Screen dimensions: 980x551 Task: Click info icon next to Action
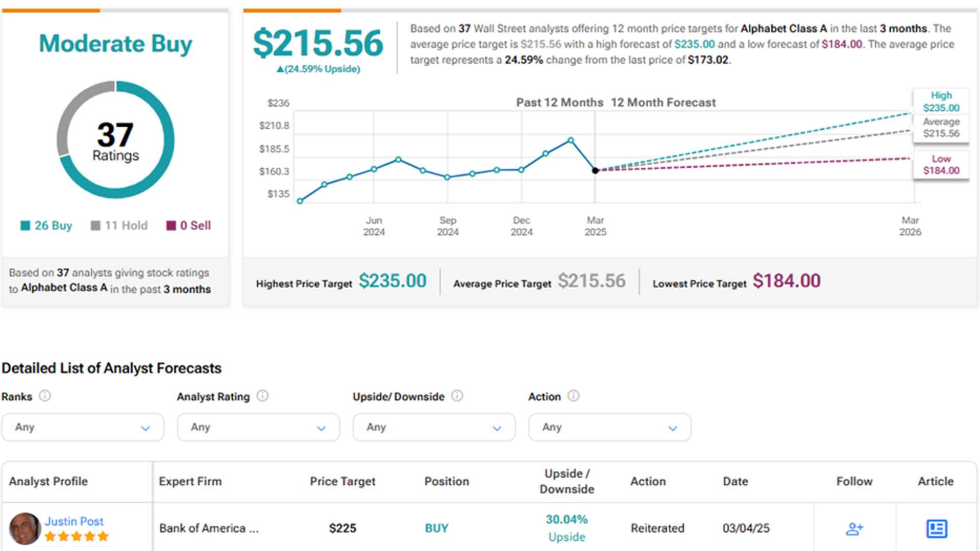(573, 396)
